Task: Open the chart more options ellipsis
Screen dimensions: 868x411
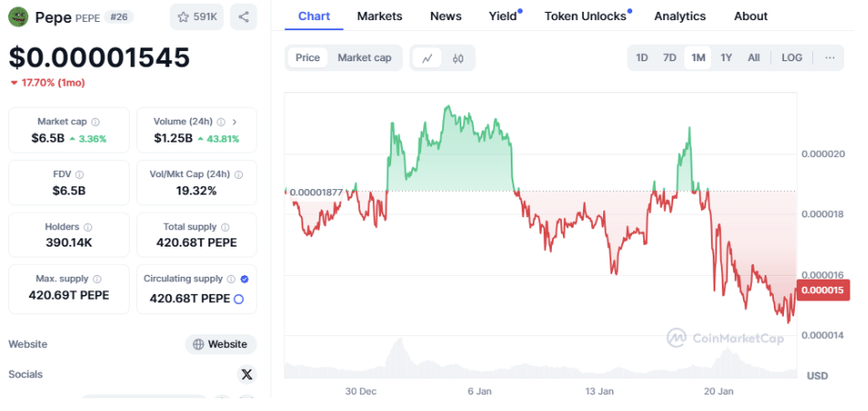Action: point(830,58)
